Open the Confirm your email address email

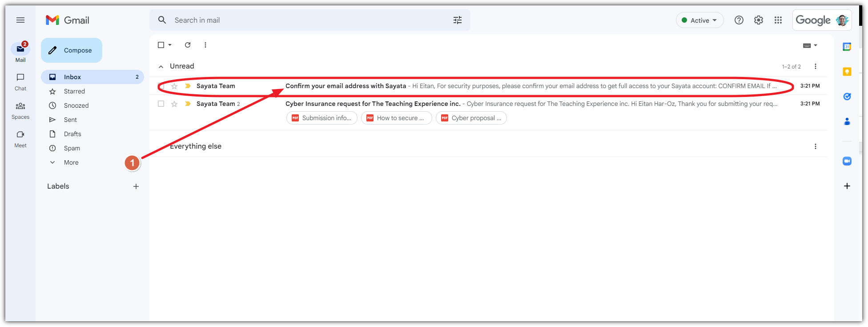coord(488,86)
